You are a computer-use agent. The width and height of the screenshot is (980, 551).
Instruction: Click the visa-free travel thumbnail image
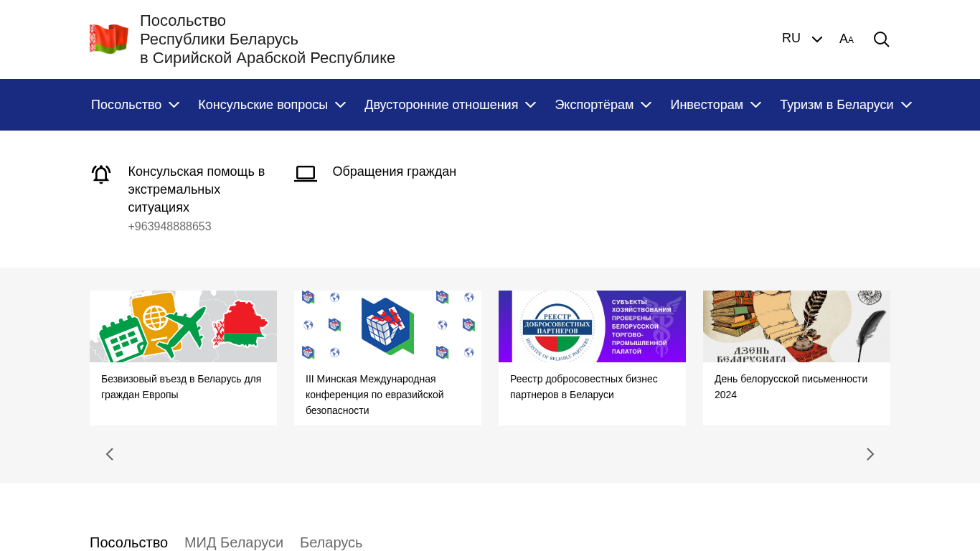click(183, 326)
